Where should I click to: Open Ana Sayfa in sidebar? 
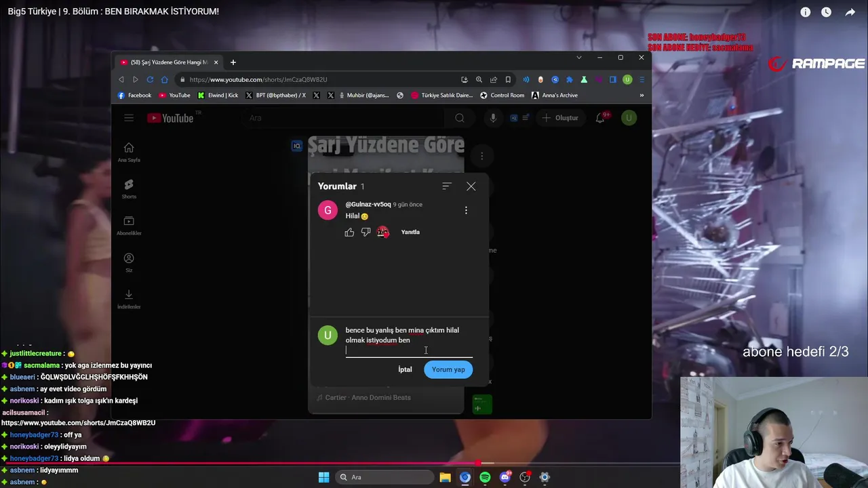pyautogui.click(x=129, y=152)
